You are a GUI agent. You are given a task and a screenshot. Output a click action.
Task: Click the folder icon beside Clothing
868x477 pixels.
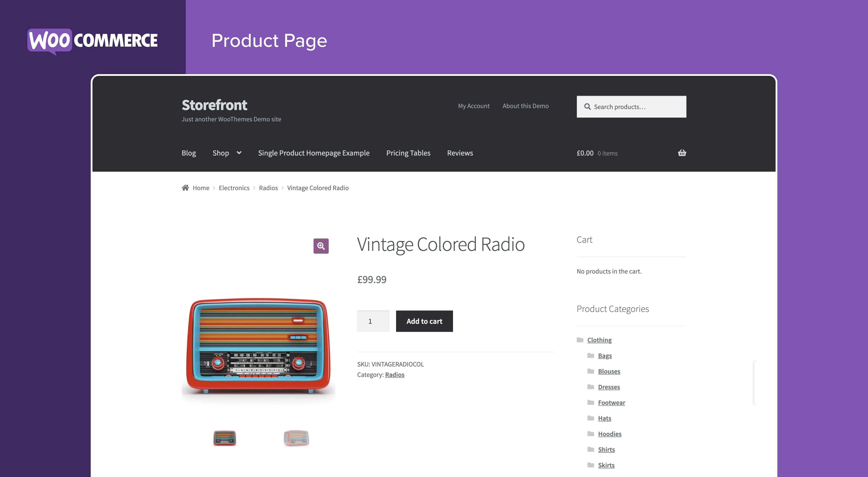(x=580, y=340)
